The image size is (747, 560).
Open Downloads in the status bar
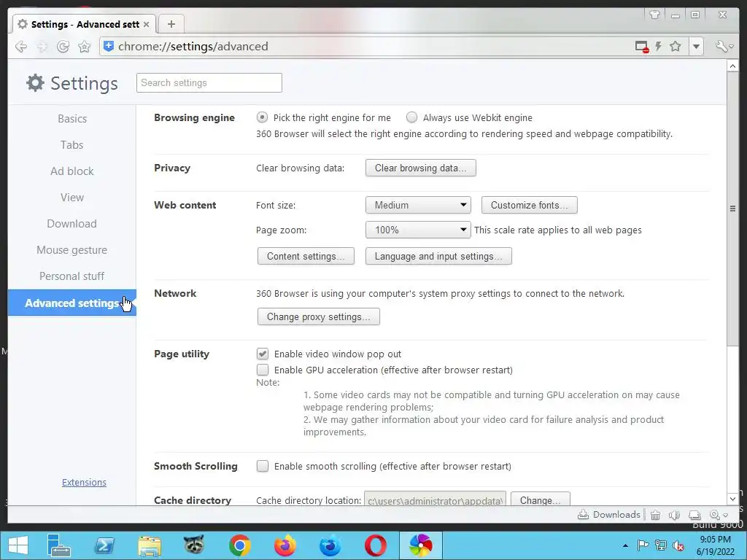609,515
